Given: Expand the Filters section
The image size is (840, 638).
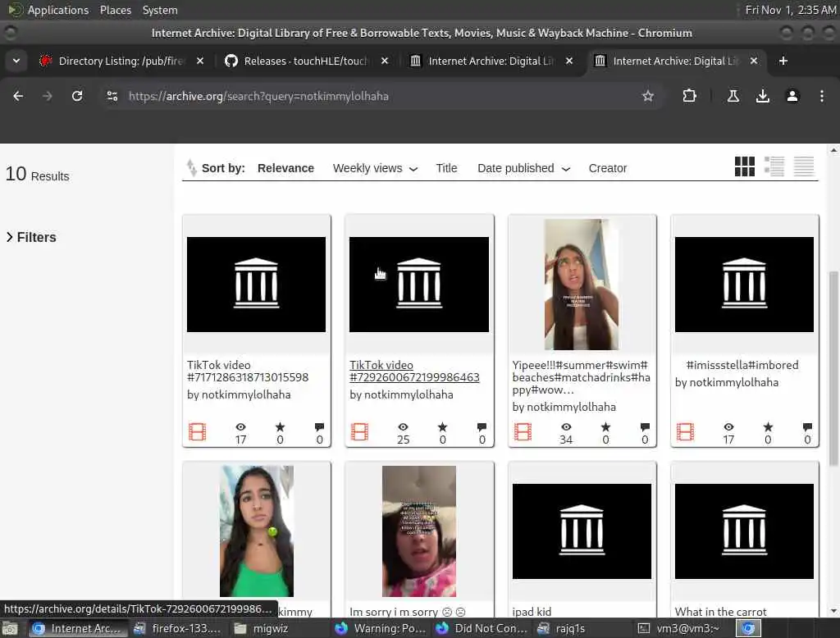Looking at the screenshot, I should click(31, 237).
